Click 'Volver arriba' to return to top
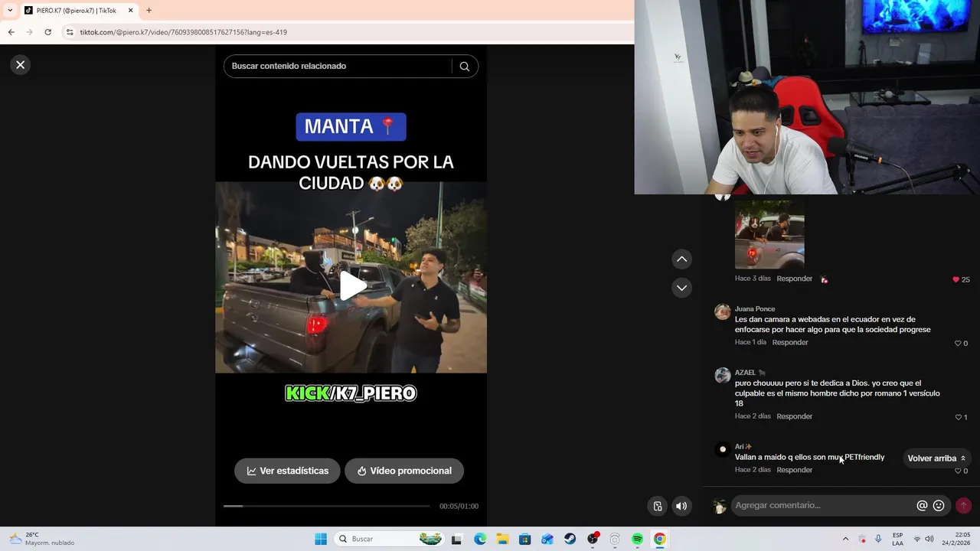The width and height of the screenshot is (980, 551). [936, 458]
